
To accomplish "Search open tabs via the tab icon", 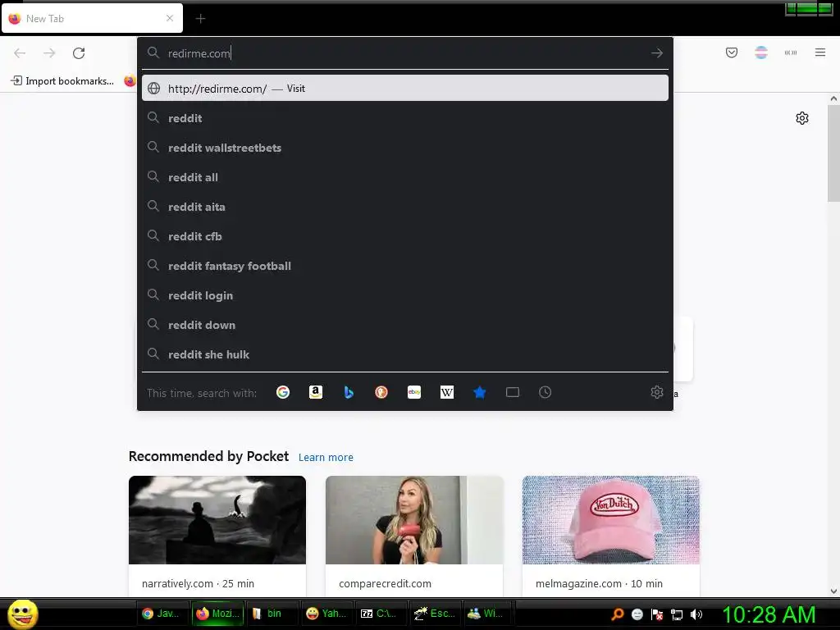I will [x=513, y=392].
